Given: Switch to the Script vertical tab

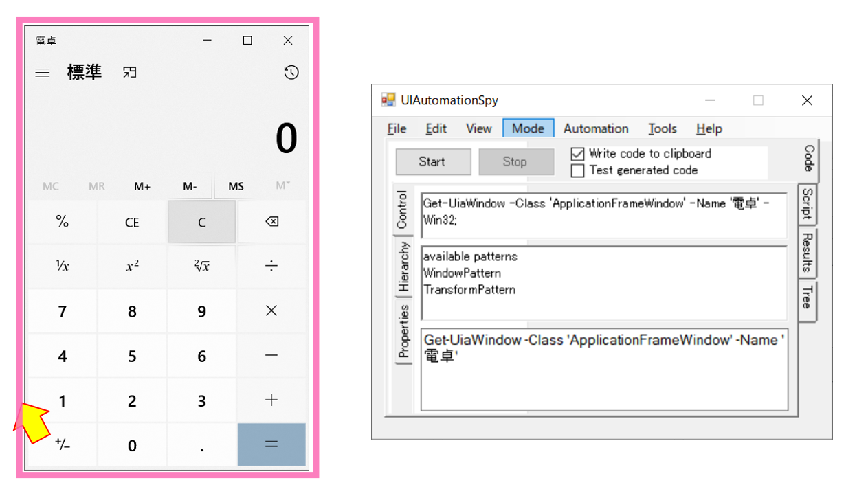Looking at the screenshot, I should [807, 204].
